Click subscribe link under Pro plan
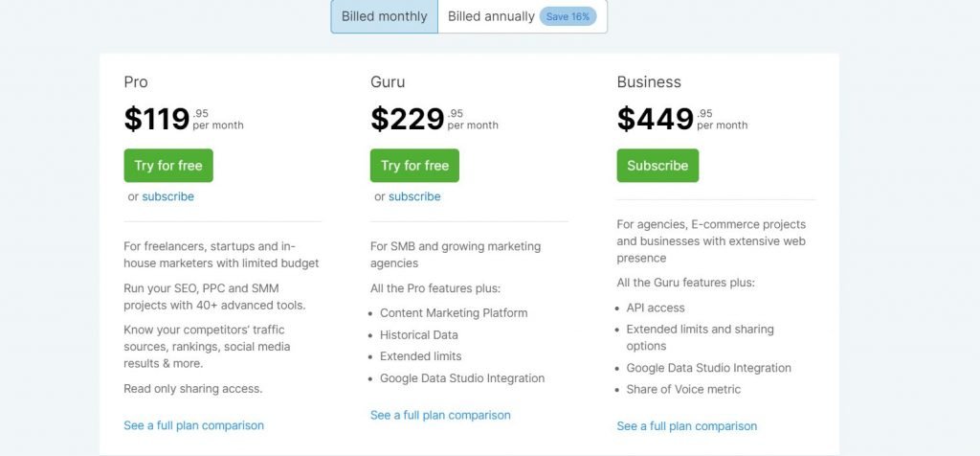 [x=168, y=196]
